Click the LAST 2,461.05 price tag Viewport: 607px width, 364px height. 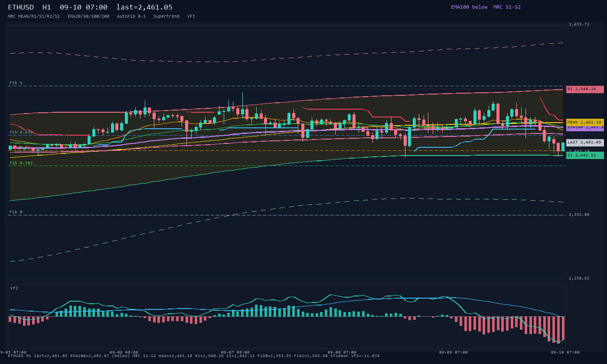[x=585, y=143]
